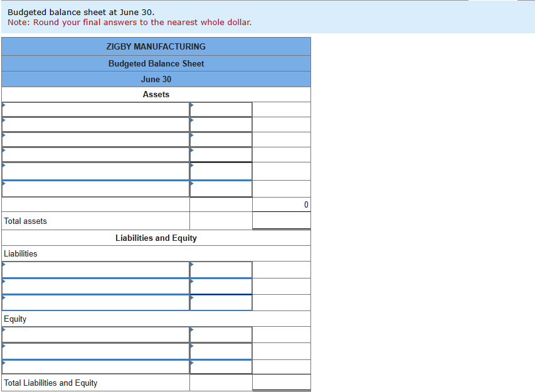Open the second asset row account selector
This screenshot has height=392, width=535.
click(95, 124)
